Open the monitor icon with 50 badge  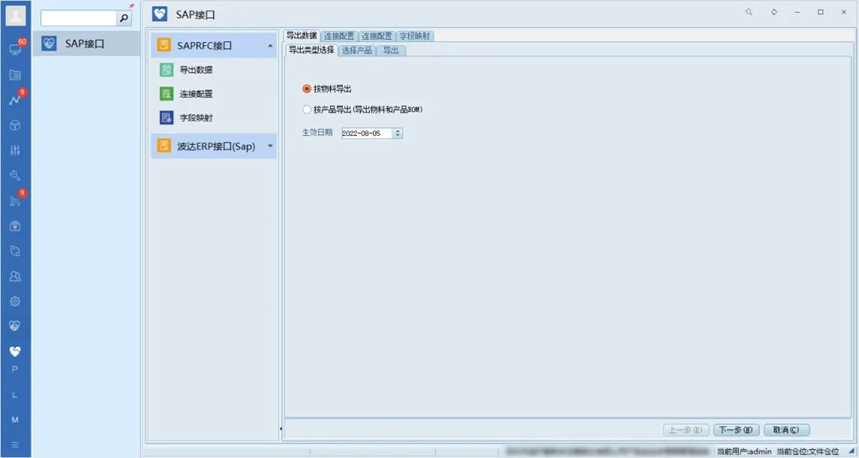15,49
